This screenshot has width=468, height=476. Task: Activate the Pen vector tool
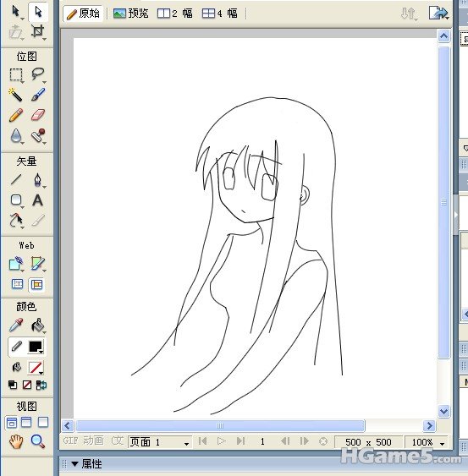click(38, 180)
